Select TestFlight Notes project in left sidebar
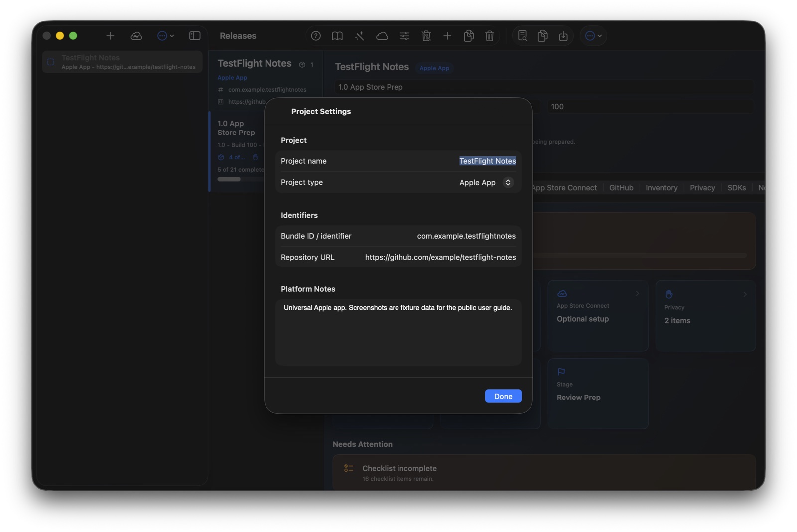Screen dimensions: 797x532 tap(123, 62)
